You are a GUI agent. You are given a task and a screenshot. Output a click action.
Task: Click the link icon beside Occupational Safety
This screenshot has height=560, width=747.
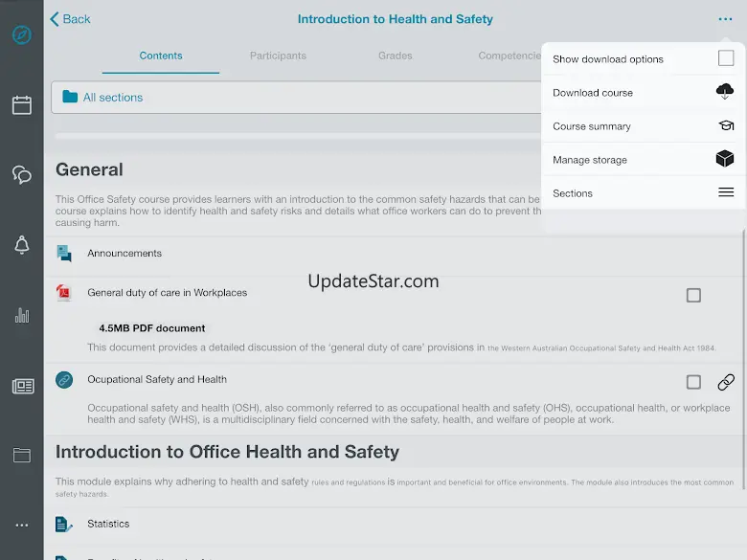pos(726,382)
